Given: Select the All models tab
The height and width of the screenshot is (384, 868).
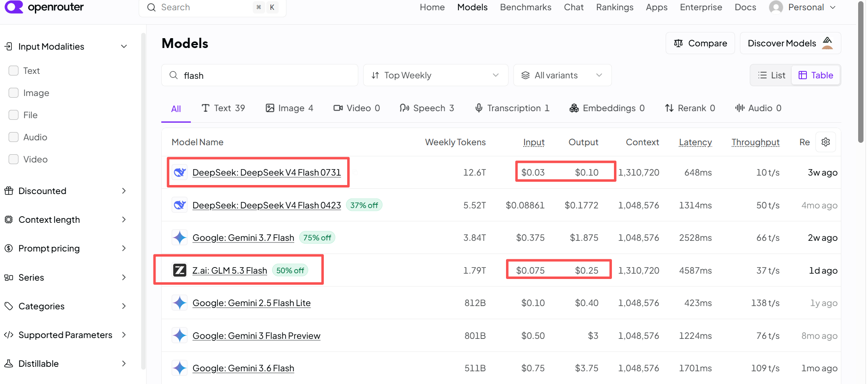Looking at the screenshot, I should (176, 108).
